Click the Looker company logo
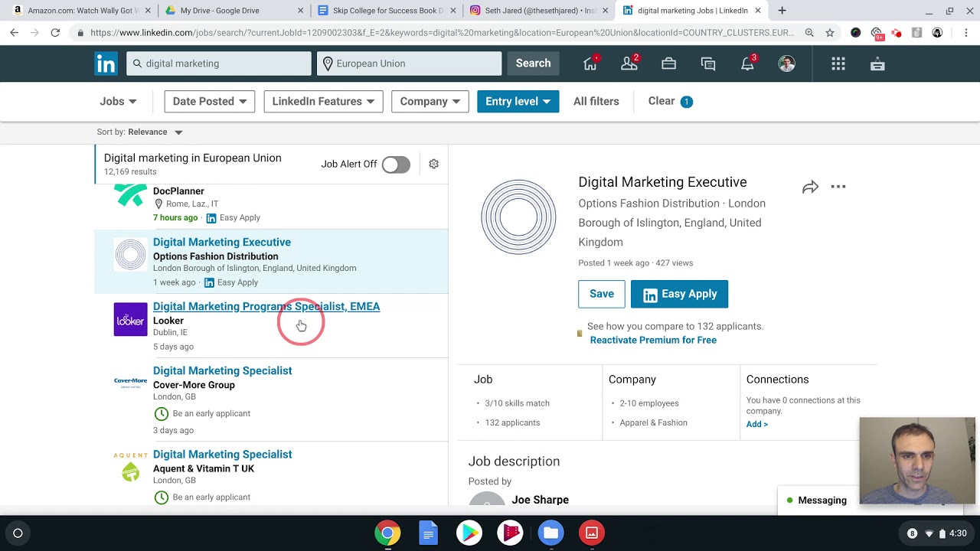Image resolution: width=980 pixels, height=551 pixels. tap(130, 319)
